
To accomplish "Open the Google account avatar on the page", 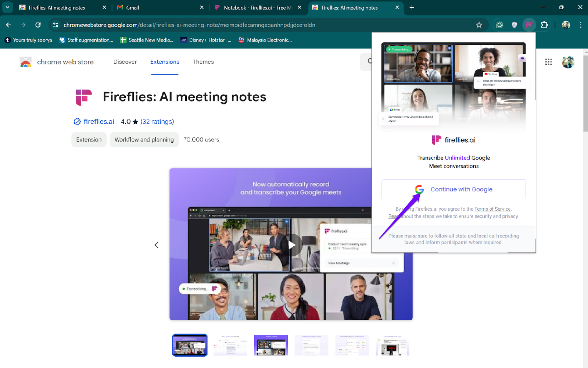I will pyautogui.click(x=568, y=62).
